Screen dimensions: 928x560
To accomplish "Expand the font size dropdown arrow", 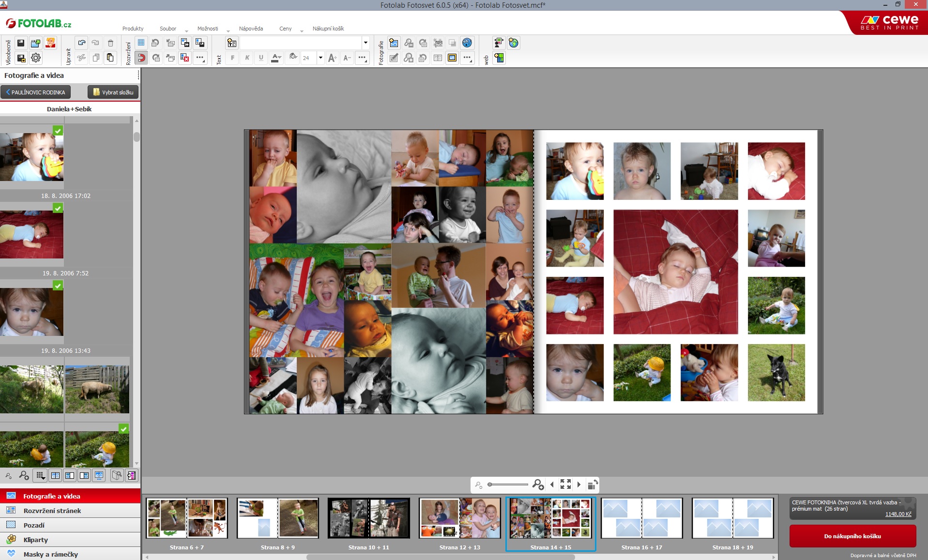I will click(320, 58).
